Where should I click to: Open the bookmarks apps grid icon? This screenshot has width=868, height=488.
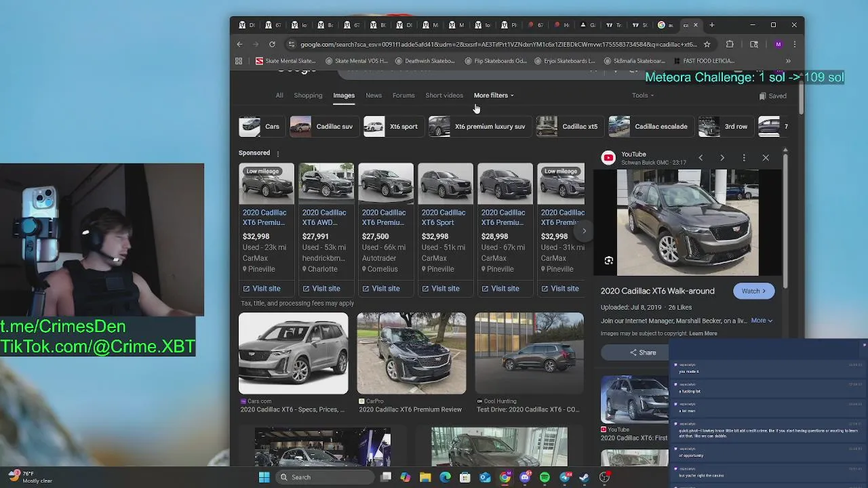tap(239, 61)
